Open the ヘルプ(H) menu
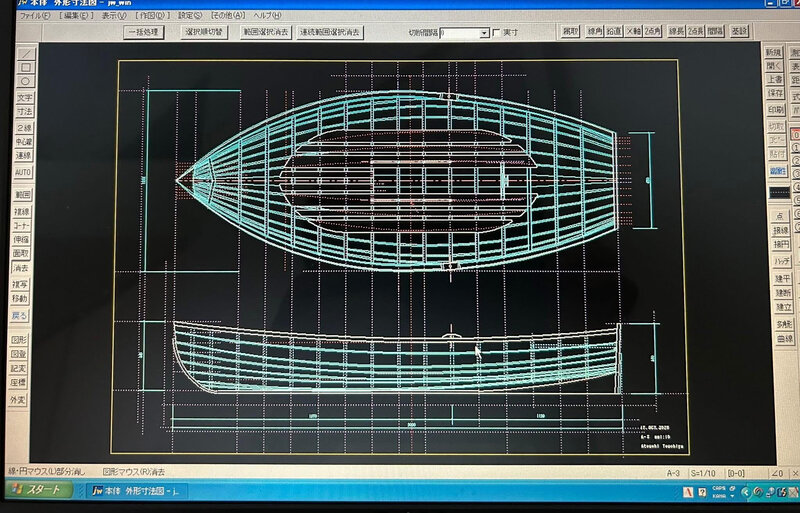Image resolution: width=800 pixels, height=513 pixels. click(x=267, y=15)
